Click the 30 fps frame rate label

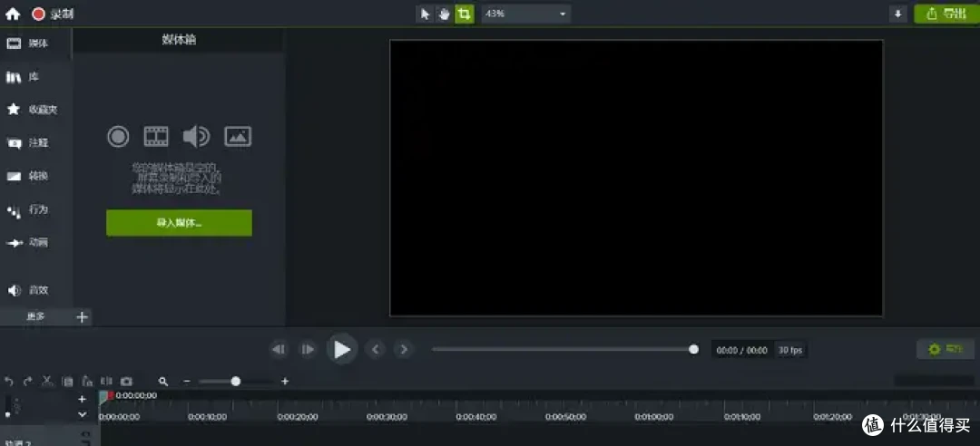click(x=790, y=351)
